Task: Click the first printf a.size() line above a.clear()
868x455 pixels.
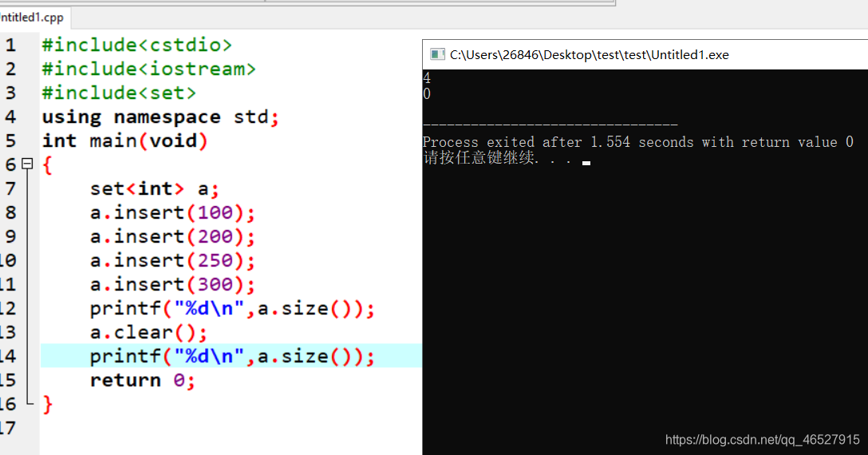Action: coord(232,309)
